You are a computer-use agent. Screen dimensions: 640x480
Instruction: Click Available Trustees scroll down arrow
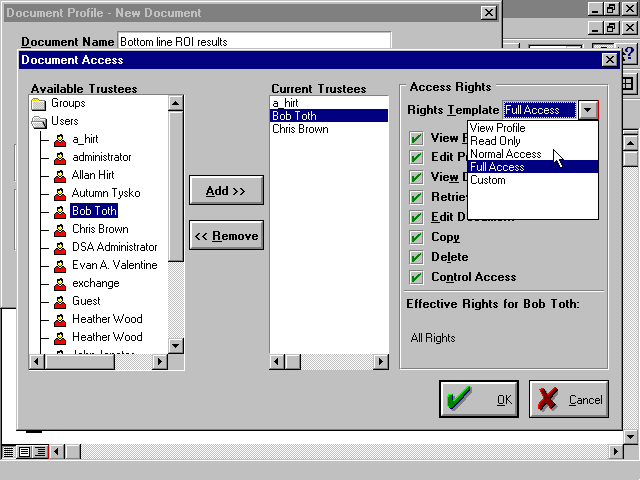[176, 346]
